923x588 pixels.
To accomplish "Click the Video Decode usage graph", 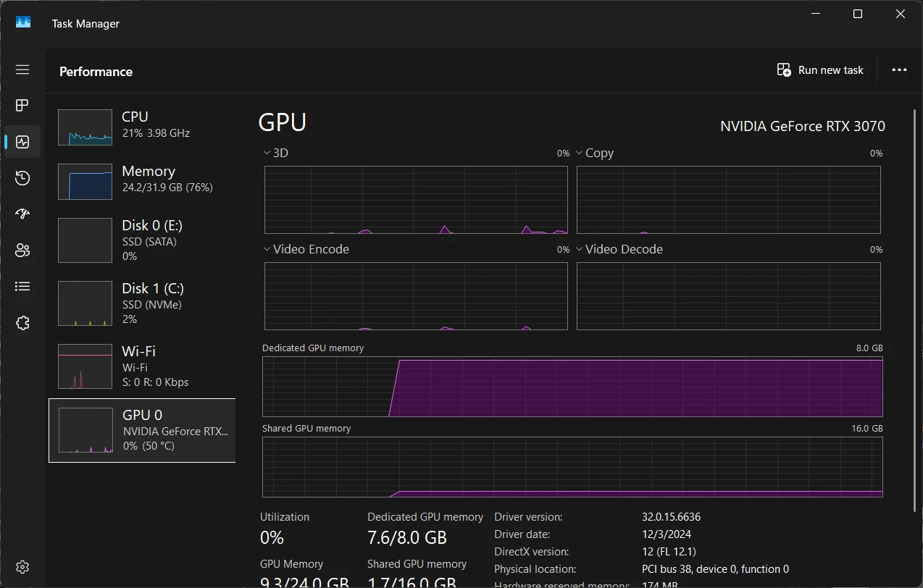I will (729, 296).
